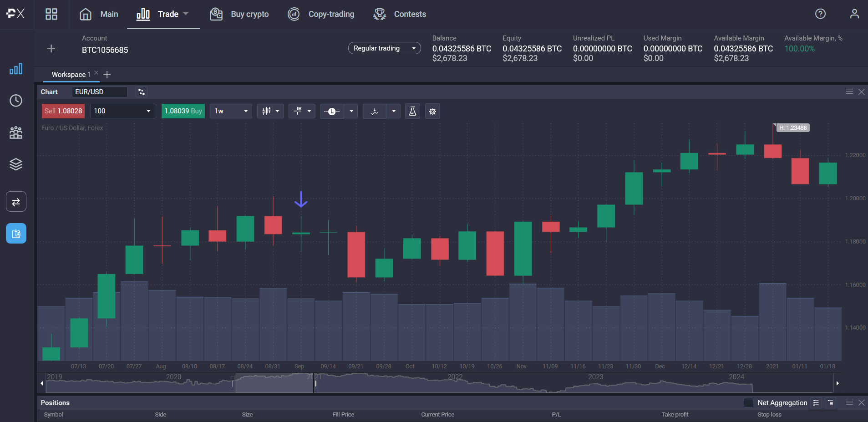Open the crosshair cursor mode dropdown
The height and width of the screenshot is (422, 868).
302,111
